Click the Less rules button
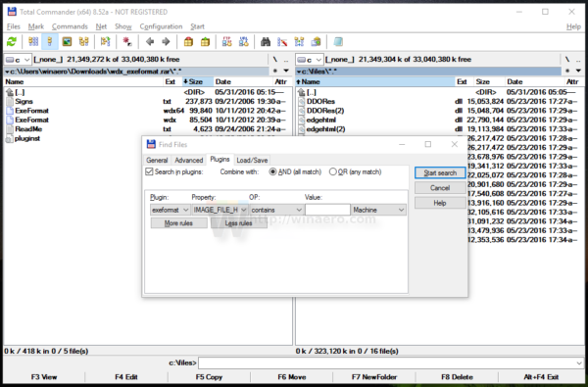588x387 pixels. (x=239, y=223)
